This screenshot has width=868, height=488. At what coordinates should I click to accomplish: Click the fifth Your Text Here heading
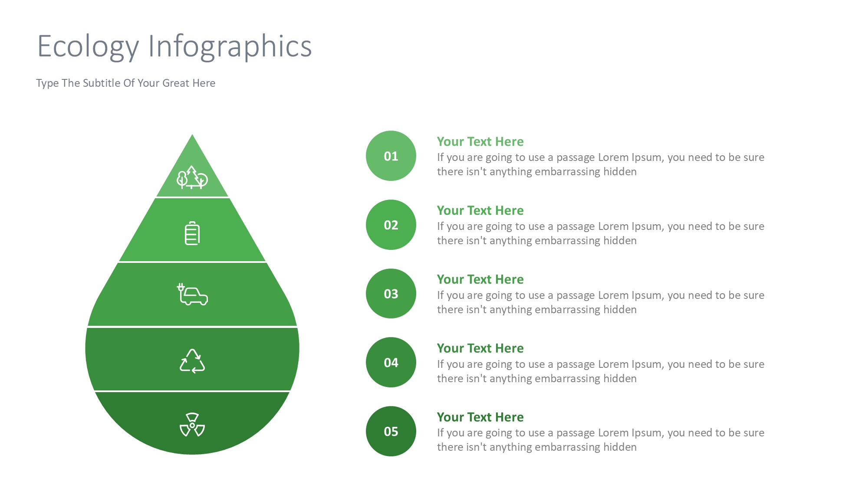coord(480,417)
